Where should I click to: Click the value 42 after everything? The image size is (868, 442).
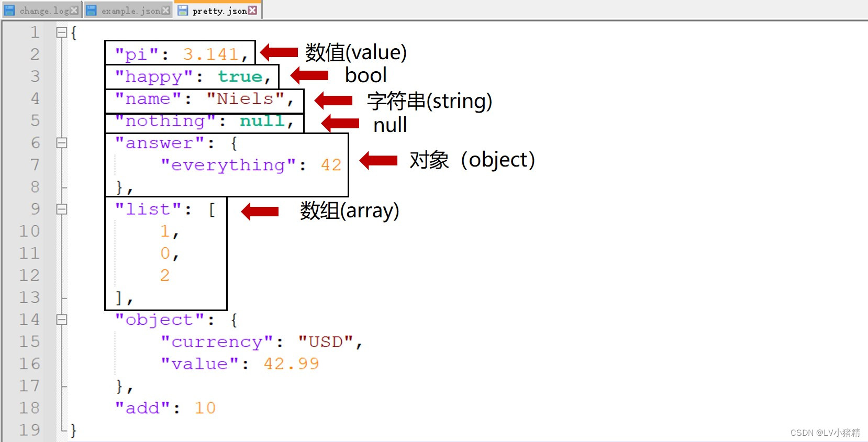(331, 165)
